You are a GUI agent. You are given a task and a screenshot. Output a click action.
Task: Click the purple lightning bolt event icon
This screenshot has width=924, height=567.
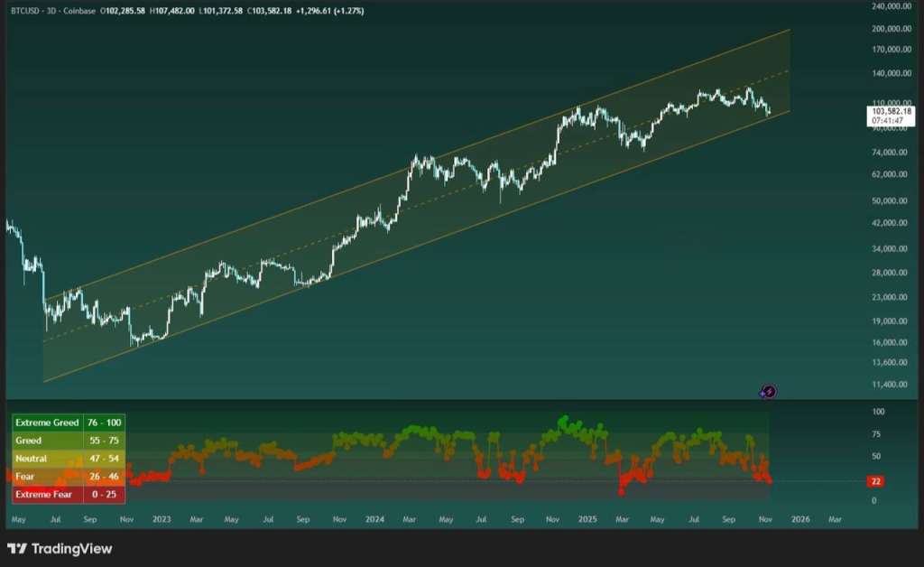tap(768, 392)
